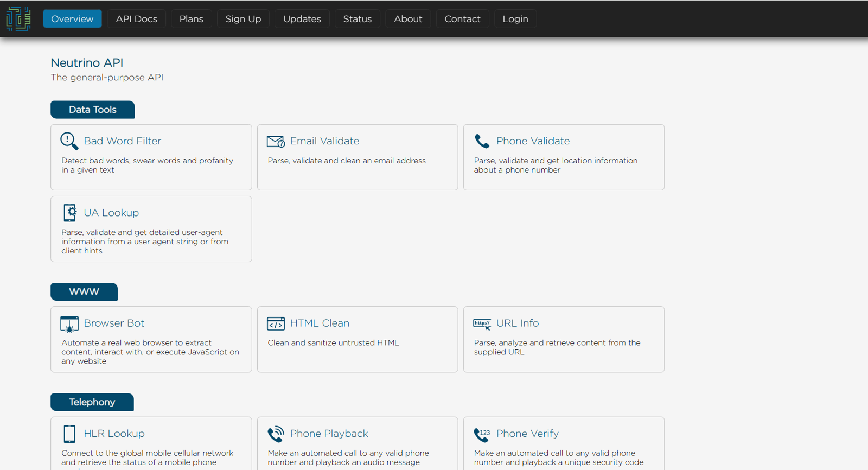Open the UA Lookup API link
868x470 pixels.
(x=111, y=213)
